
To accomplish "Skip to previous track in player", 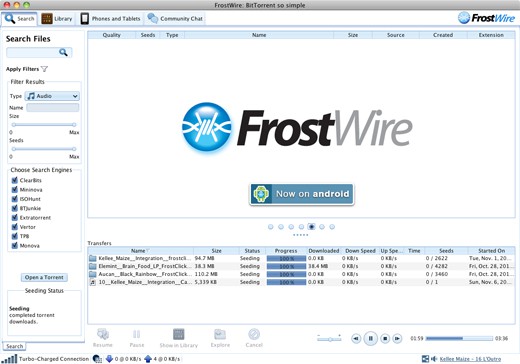I will click(x=356, y=339).
